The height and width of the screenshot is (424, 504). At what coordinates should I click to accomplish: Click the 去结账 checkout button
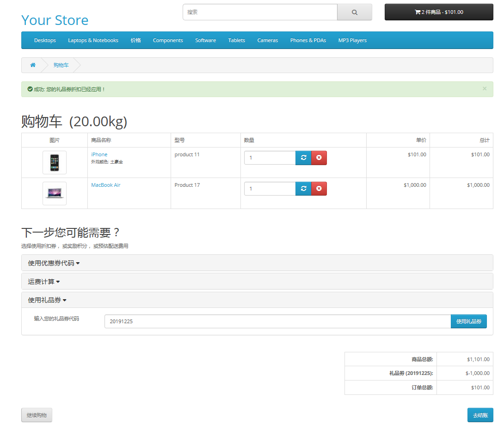pos(480,415)
